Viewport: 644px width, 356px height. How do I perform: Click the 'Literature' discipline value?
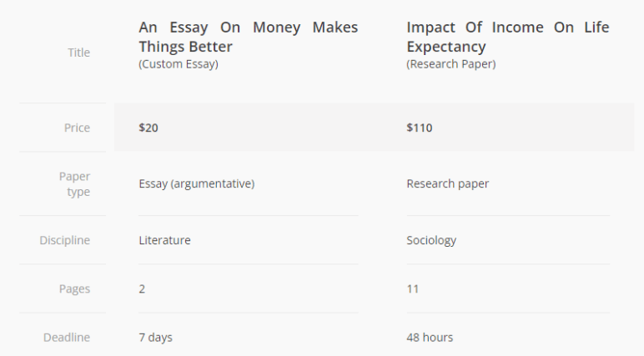point(164,240)
